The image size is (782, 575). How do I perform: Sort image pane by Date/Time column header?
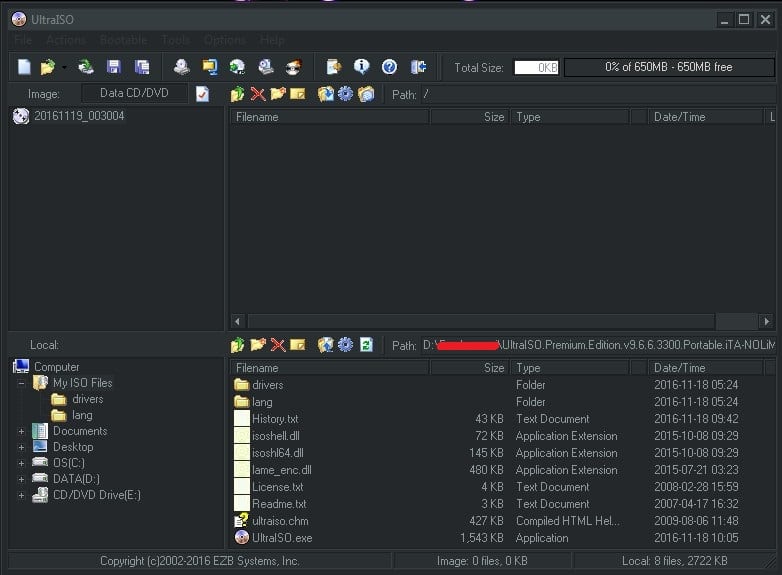705,117
